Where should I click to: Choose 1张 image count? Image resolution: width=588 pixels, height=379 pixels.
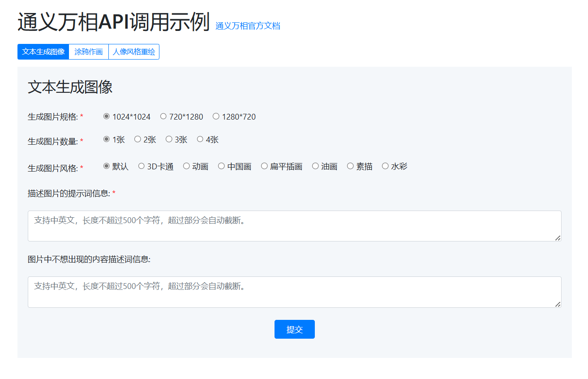click(107, 139)
